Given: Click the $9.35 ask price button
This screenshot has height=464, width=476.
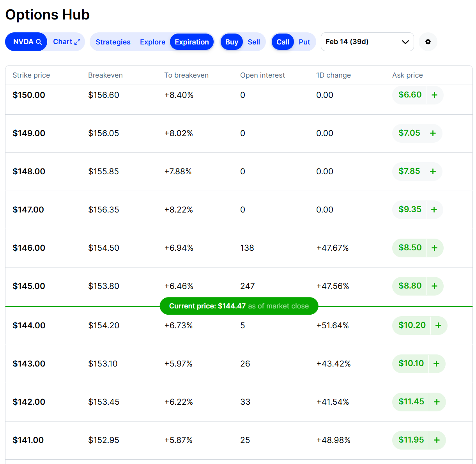Looking at the screenshot, I should click(x=410, y=209).
